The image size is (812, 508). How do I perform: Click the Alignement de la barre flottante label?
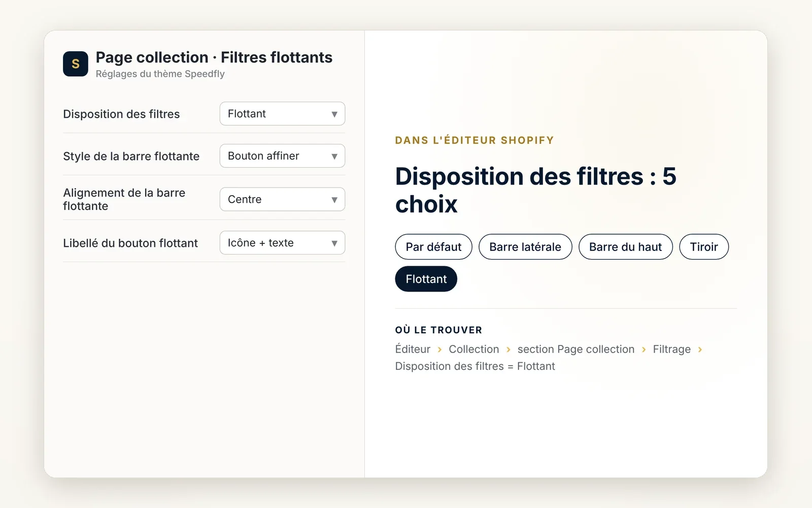click(x=124, y=199)
